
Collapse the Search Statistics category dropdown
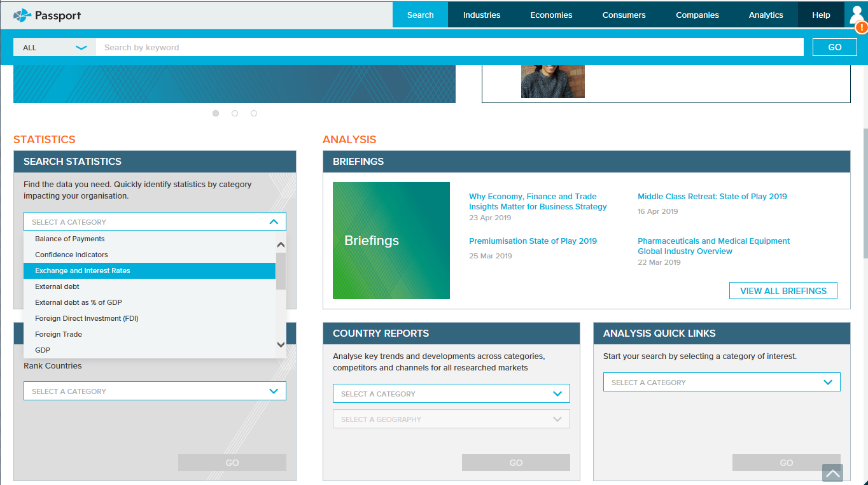click(x=274, y=222)
